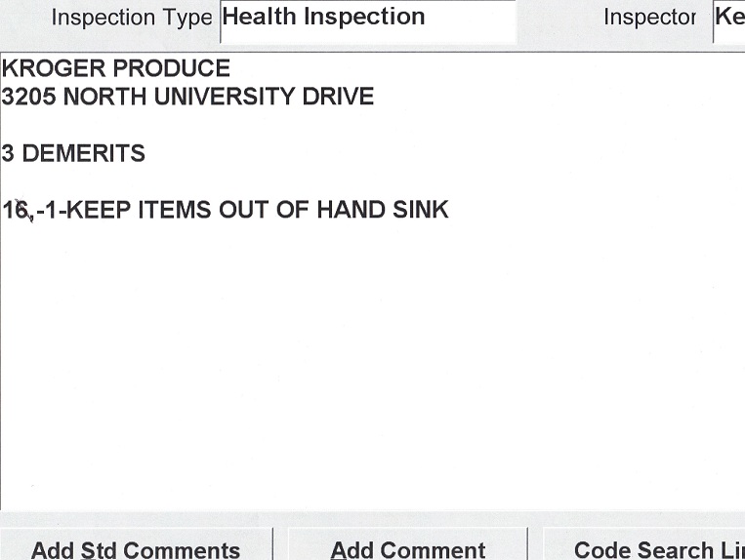Click the 3 DEMERITS line
This screenshot has height=560, width=745.
click(73, 154)
